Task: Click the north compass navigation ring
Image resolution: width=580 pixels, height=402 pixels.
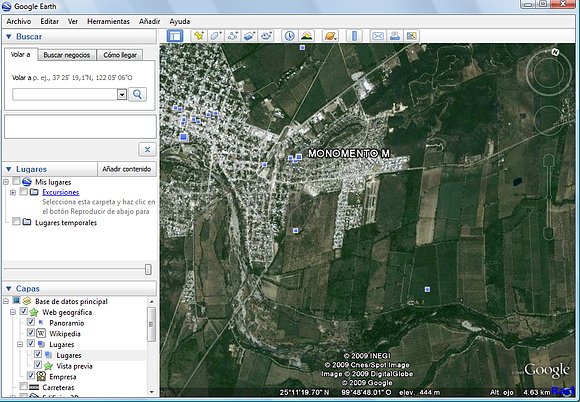Action: point(549,72)
